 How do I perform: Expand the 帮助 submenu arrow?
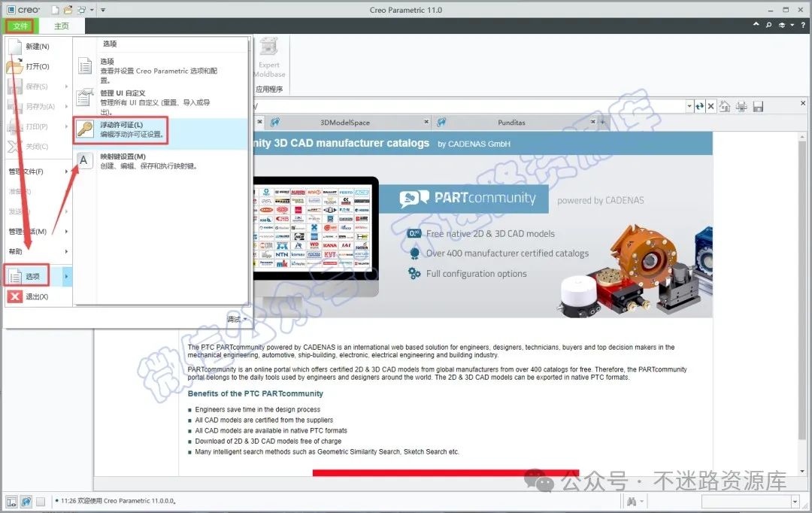tap(66, 251)
